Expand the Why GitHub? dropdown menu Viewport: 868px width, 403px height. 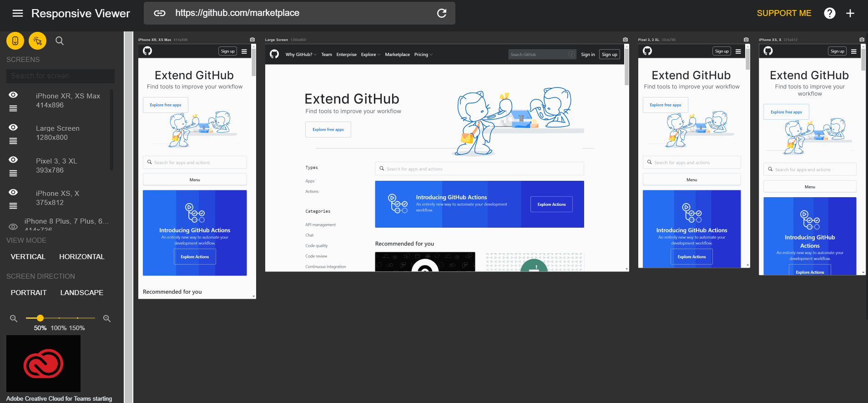(301, 55)
